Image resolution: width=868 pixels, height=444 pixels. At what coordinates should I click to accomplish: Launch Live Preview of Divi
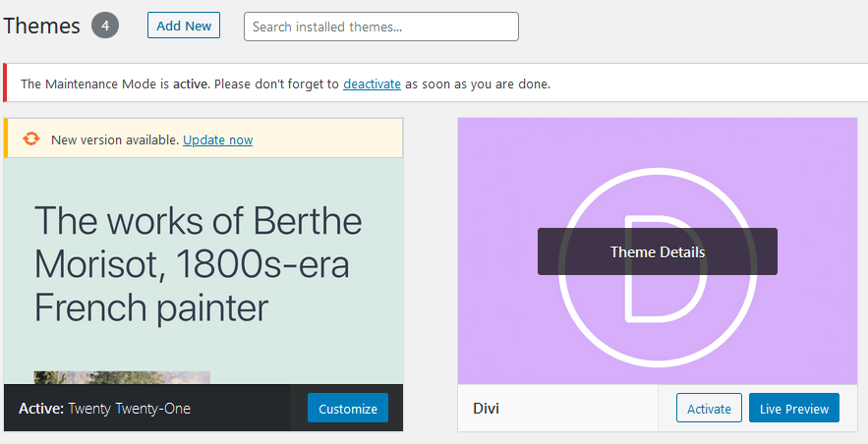pyautogui.click(x=794, y=409)
